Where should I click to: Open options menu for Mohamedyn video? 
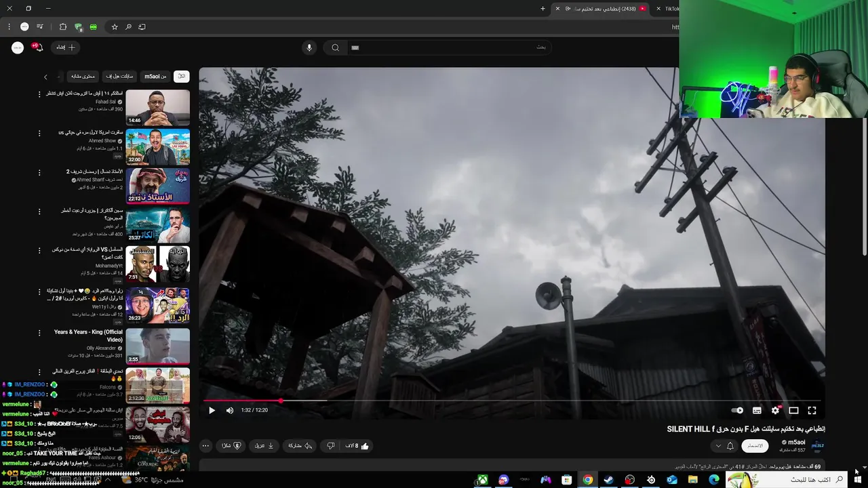(39, 251)
